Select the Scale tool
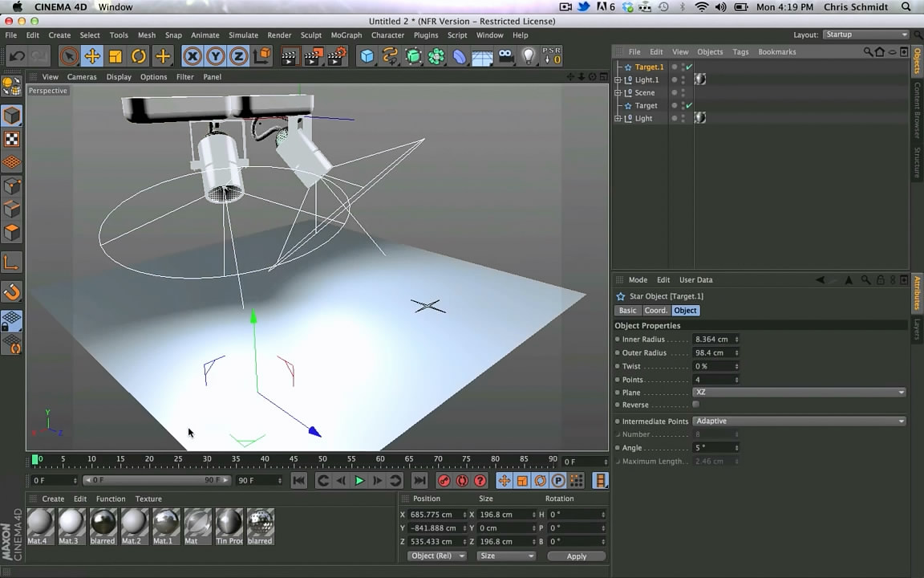The width and height of the screenshot is (924, 578). click(114, 55)
